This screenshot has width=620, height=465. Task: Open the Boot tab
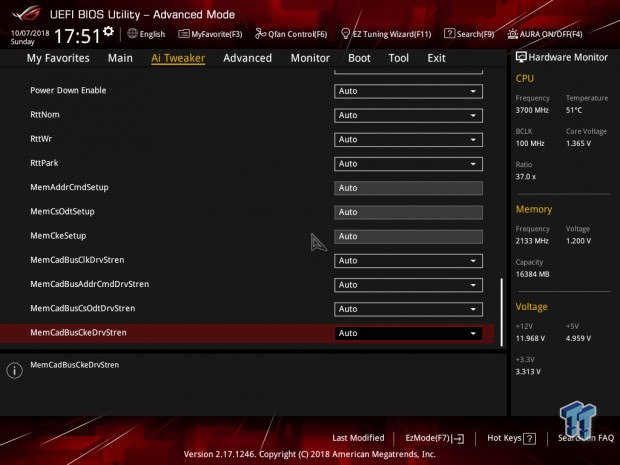click(x=359, y=58)
